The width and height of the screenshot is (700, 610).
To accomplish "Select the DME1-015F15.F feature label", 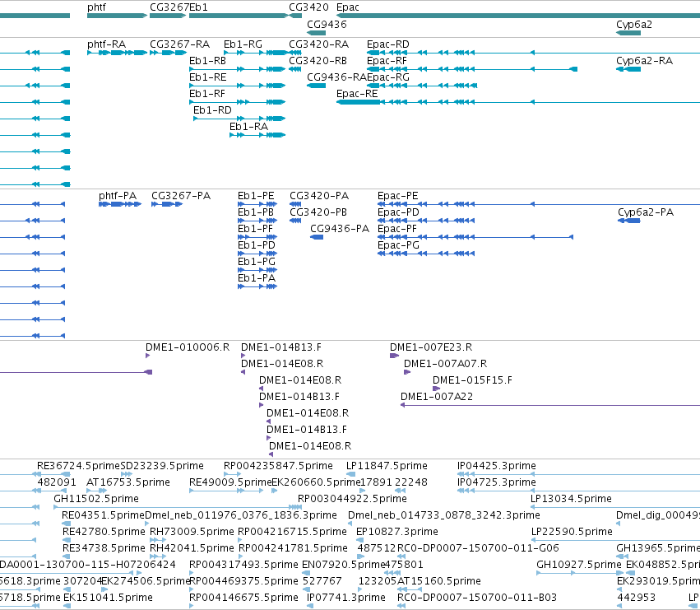I will 472,380.
